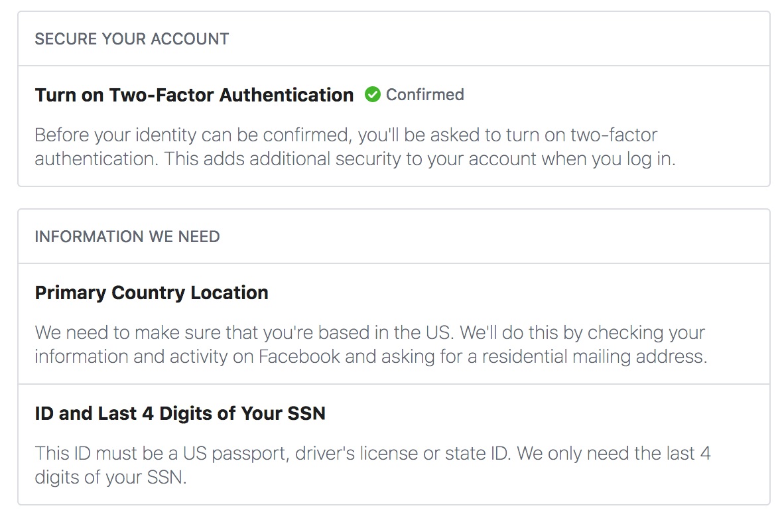Image resolution: width=780 pixels, height=532 pixels.
Task: Click the US-based location description text
Action: [x=369, y=344]
